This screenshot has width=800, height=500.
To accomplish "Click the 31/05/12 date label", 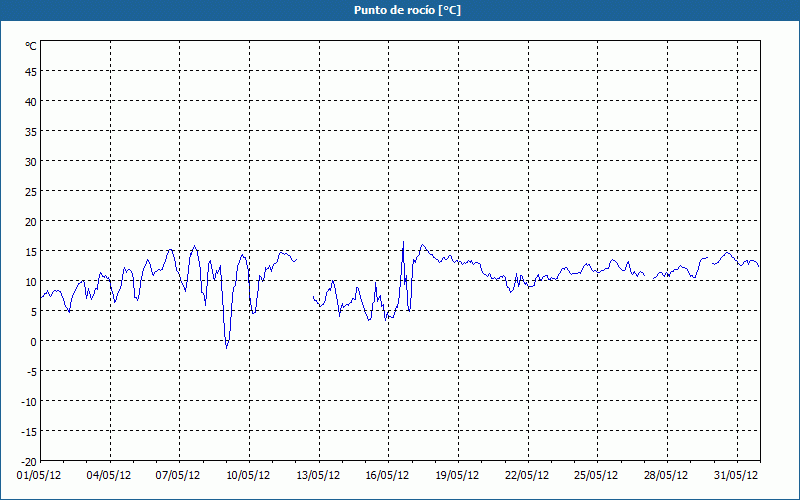I will (x=736, y=476).
